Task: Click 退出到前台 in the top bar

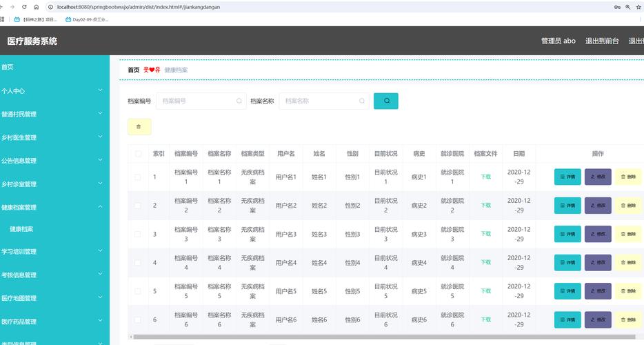Action: 602,41
